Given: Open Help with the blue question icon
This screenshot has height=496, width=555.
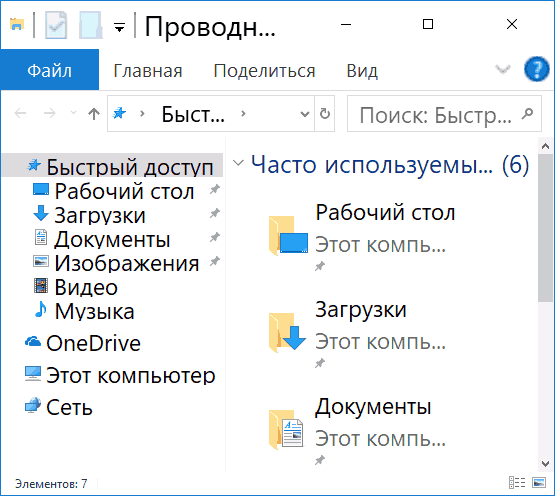Looking at the screenshot, I should pyautogui.click(x=537, y=69).
